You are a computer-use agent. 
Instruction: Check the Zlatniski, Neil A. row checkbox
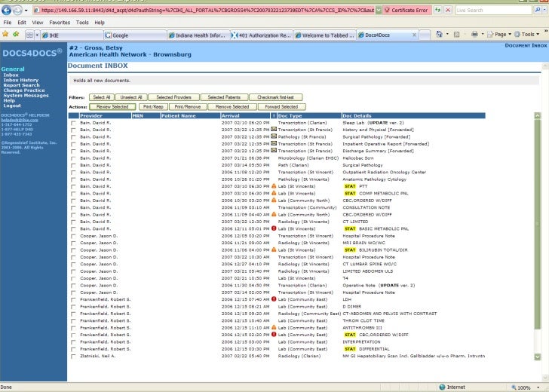pos(73,357)
